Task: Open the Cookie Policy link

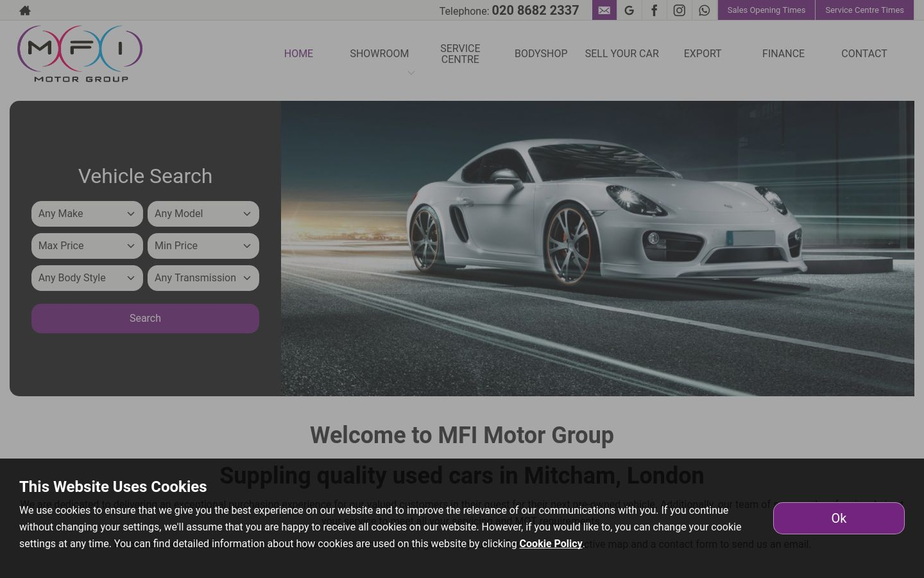Action: (x=551, y=544)
